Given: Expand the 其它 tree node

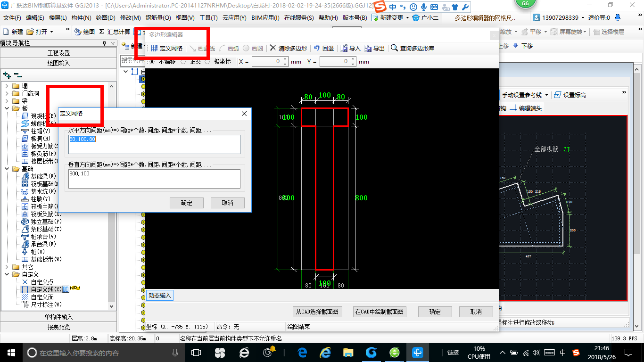Looking at the screenshot, I should [7, 267].
